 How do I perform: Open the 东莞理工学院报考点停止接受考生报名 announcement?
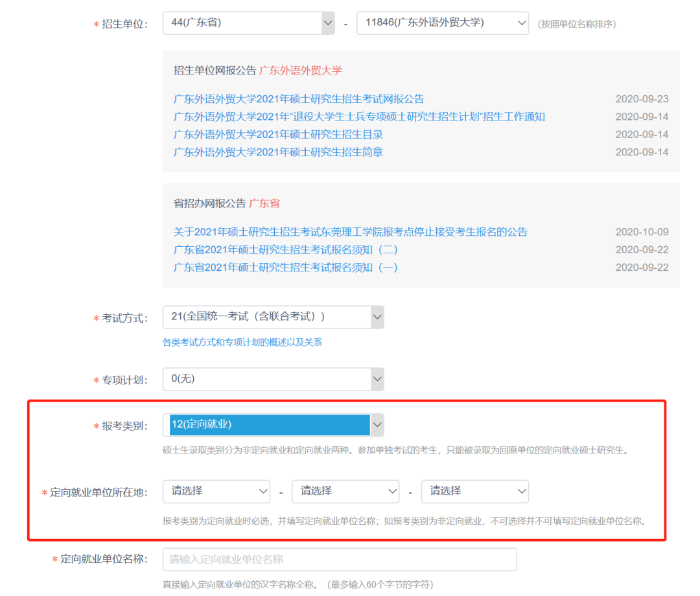[x=351, y=232]
